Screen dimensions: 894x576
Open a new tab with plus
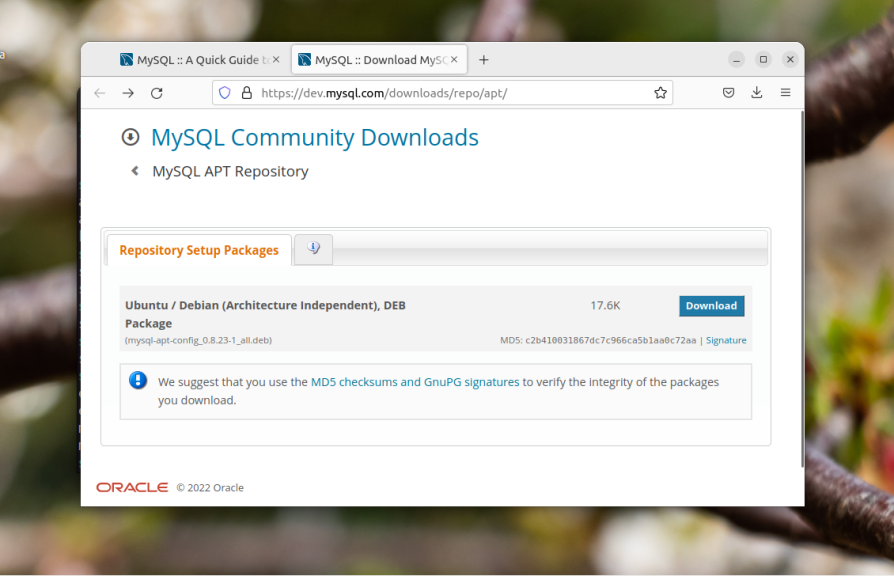coord(484,60)
